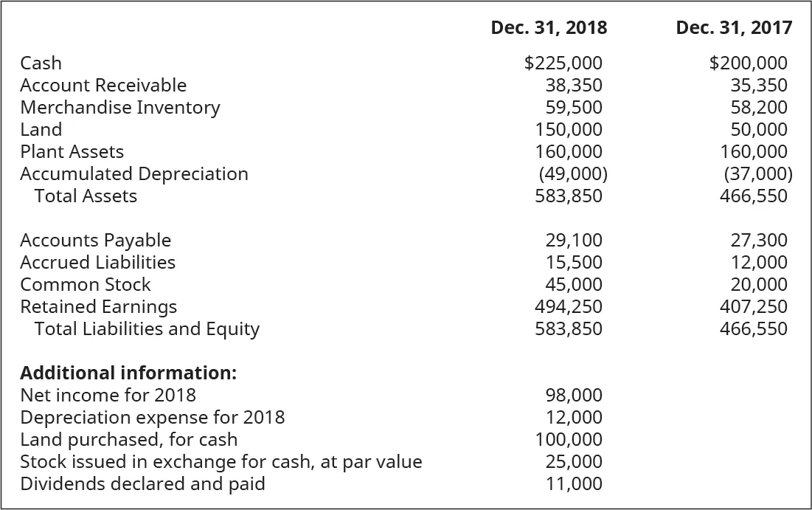
Task: Click the Additional information heading
Action: coord(128,373)
